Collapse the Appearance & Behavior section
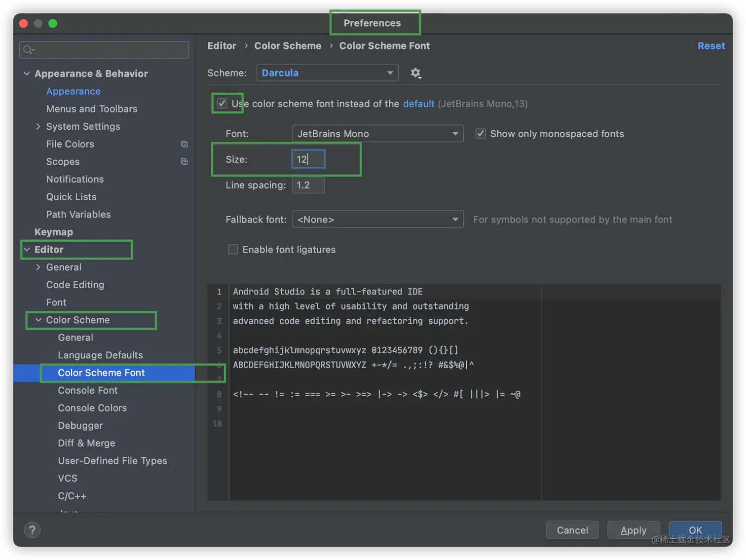 (x=27, y=74)
